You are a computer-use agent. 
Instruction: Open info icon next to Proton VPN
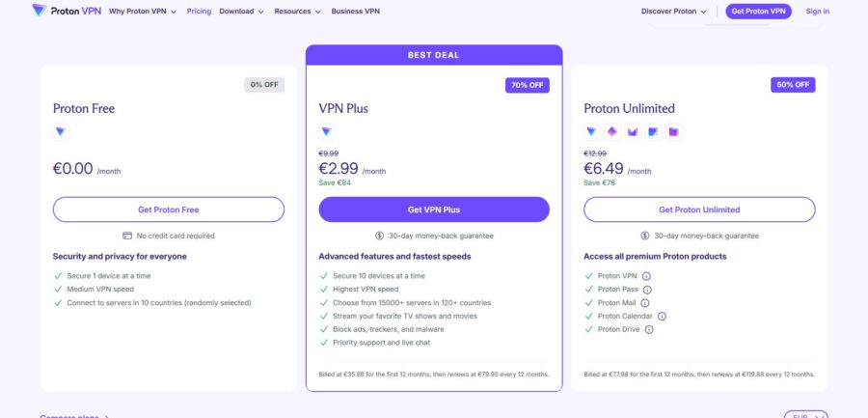646,276
